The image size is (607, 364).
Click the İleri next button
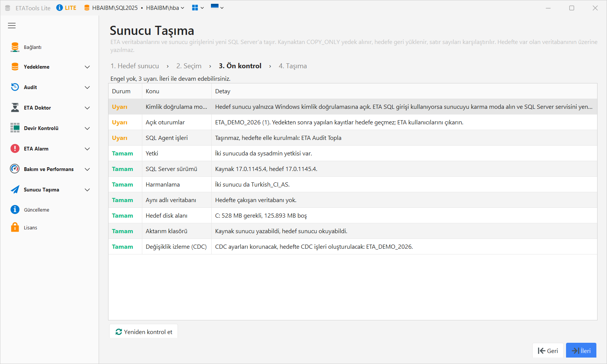[581, 351]
